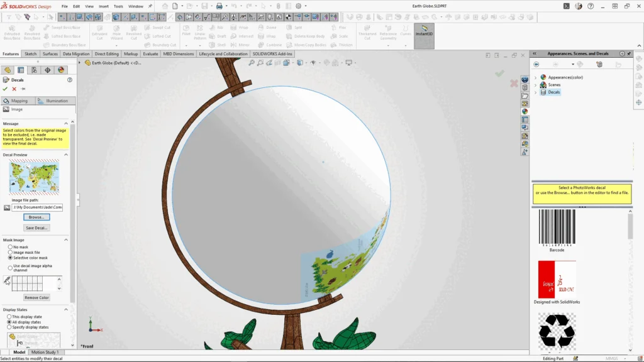Accept the decal with the green checkmark
This screenshot has height=362, width=644.
click(5, 89)
